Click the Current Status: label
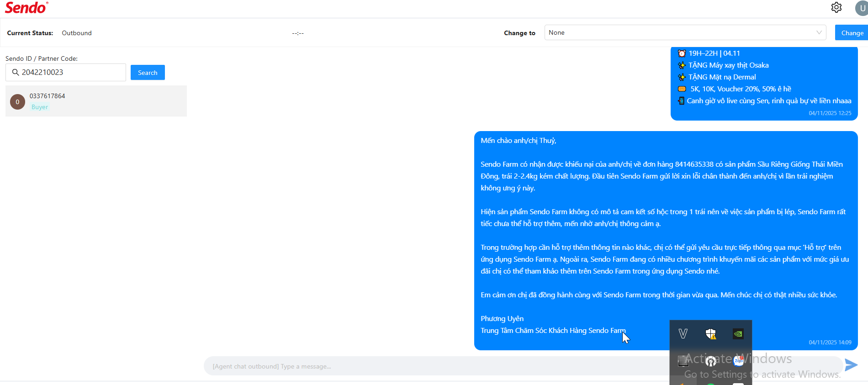The width and height of the screenshot is (868, 385). point(30,33)
